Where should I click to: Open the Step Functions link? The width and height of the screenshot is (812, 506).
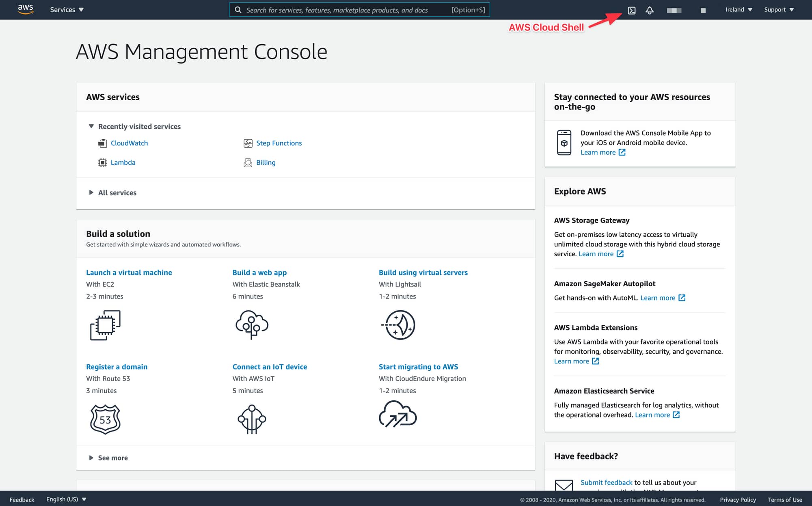(279, 143)
